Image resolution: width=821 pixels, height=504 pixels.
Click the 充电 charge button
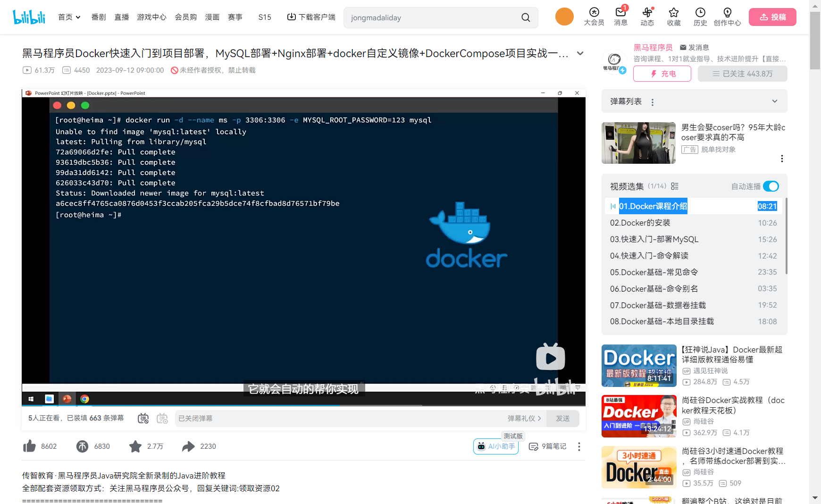coord(662,74)
